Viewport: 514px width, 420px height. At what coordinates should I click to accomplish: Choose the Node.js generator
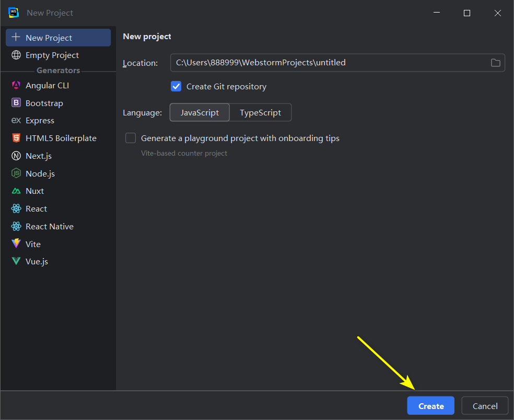59,173
